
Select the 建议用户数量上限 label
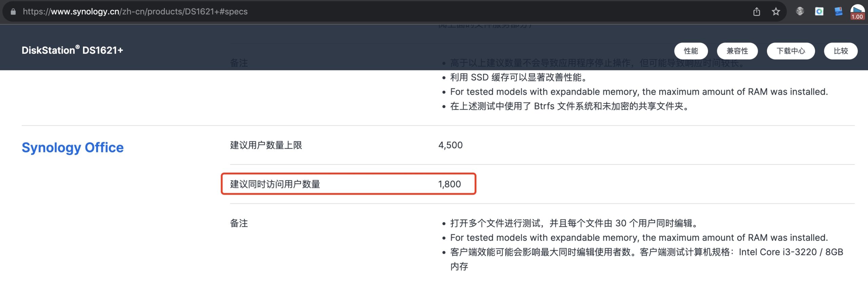point(266,145)
